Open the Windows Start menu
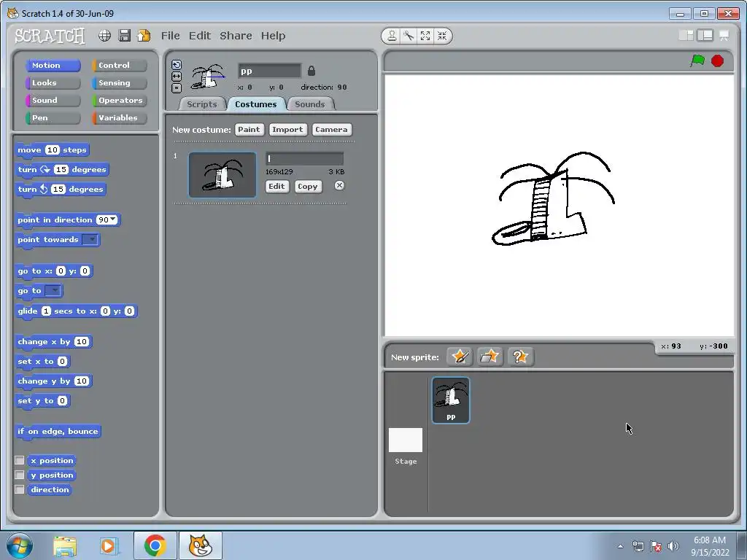The width and height of the screenshot is (747, 560). coord(20,545)
